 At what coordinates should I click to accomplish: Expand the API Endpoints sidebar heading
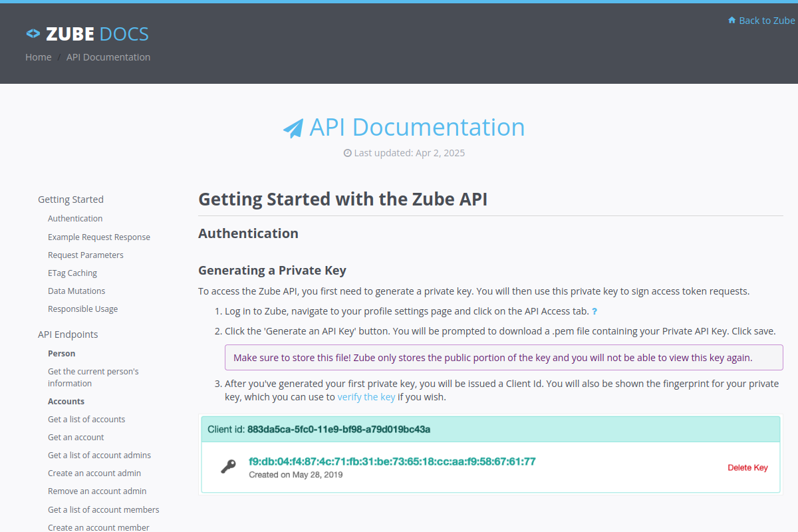tap(68, 334)
